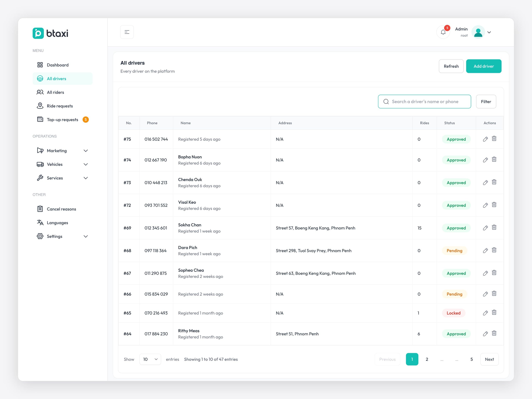This screenshot has height=399, width=532.
Task: Toggle the sidebar hamburger menu button
Action: pos(127,32)
